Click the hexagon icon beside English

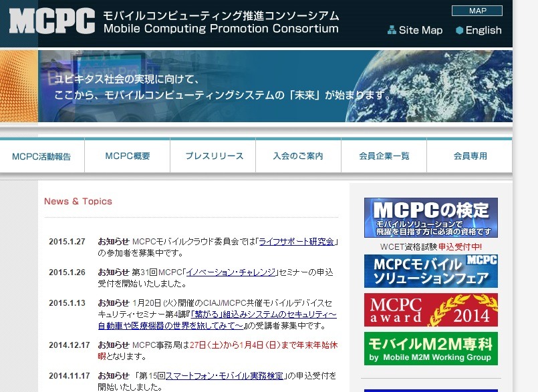(x=459, y=30)
